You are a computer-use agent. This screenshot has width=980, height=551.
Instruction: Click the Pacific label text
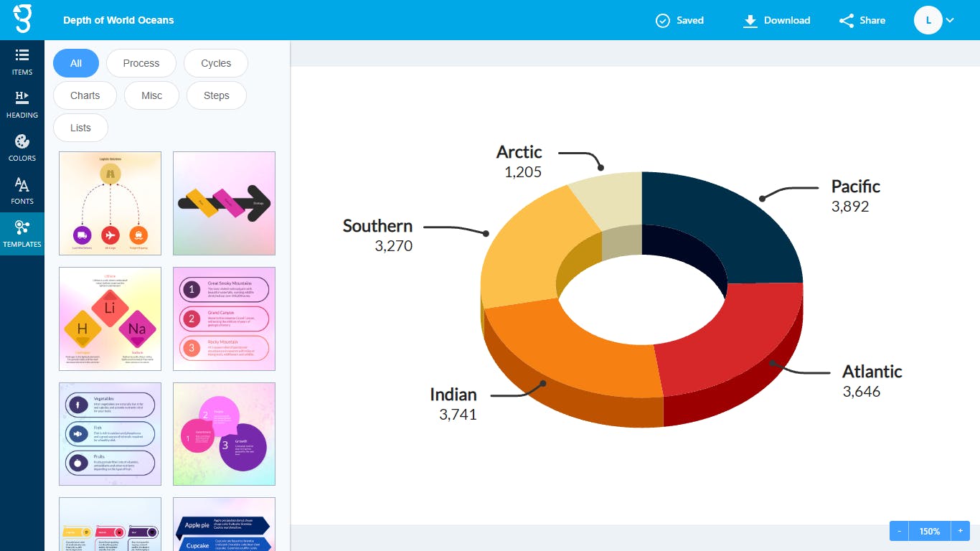coord(855,187)
